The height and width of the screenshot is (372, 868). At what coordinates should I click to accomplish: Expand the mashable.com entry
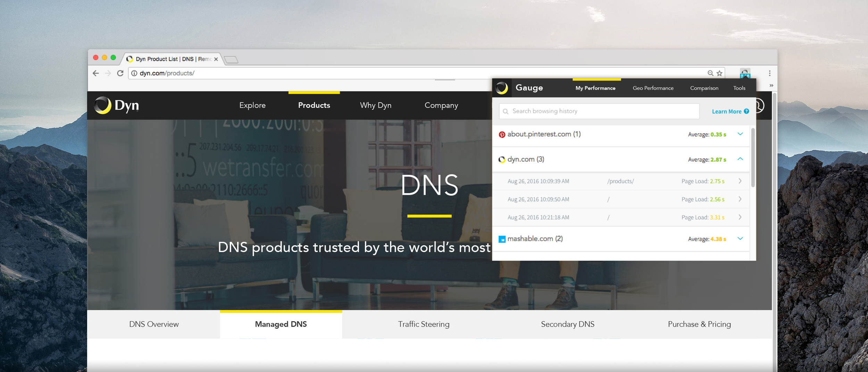(740, 239)
